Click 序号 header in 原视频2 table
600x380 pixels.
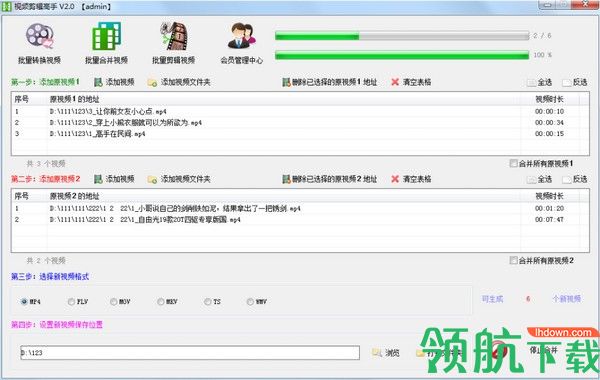pyautogui.click(x=21, y=196)
